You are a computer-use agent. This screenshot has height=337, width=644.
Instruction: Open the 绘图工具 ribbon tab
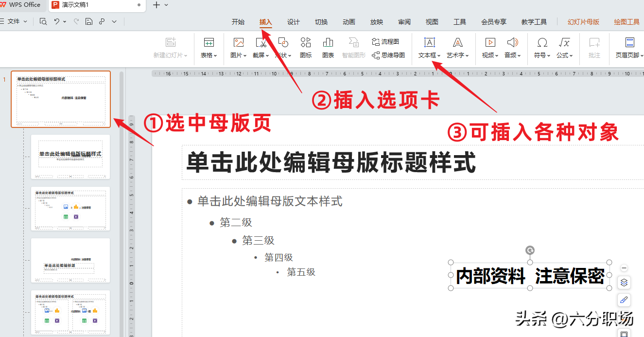(x=627, y=22)
